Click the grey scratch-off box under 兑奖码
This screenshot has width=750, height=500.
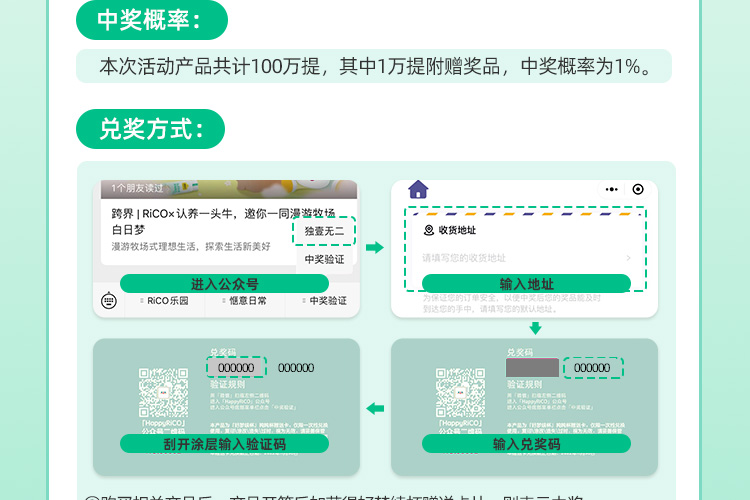click(x=532, y=367)
